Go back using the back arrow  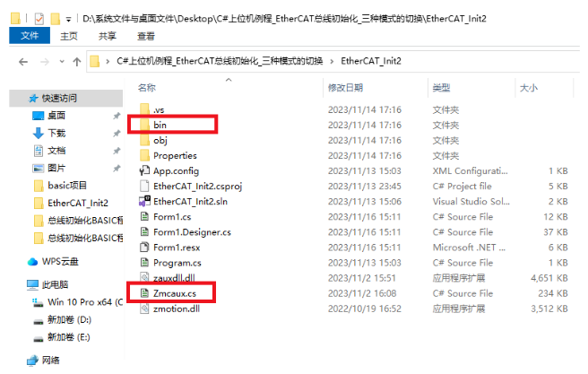23,62
